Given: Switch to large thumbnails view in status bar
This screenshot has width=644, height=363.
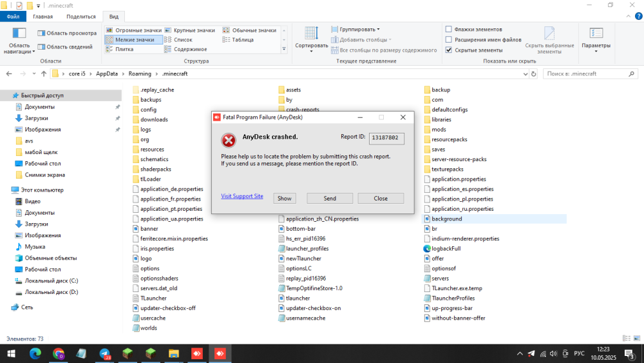Looking at the screenshot, I should (x=637, y=338).
